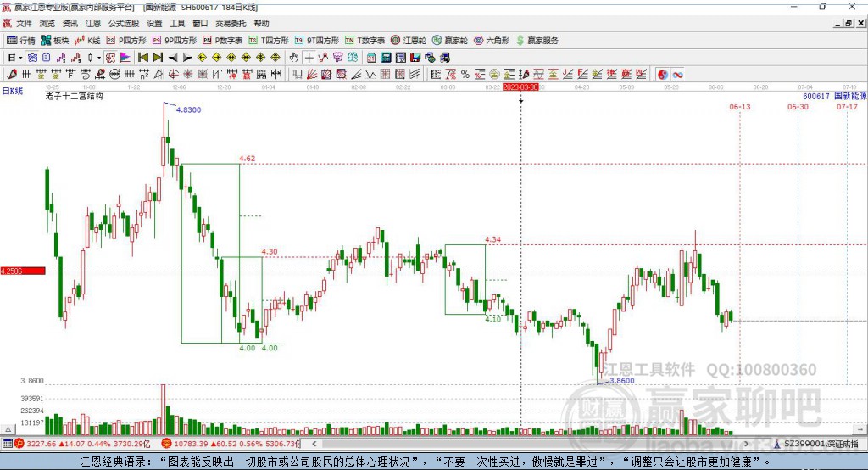The image size is (868, 470).
Task: Click the 老子十二宫结构 indicator title
Action: (x=75, y=96)
